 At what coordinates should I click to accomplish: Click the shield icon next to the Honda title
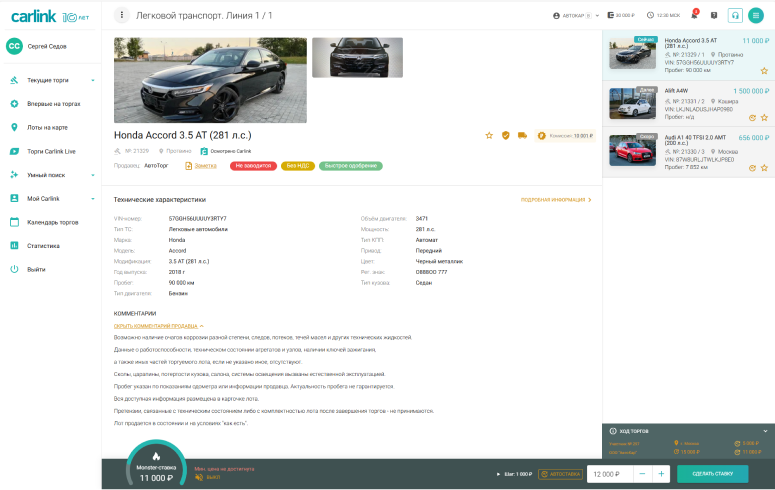coord(505,135)
